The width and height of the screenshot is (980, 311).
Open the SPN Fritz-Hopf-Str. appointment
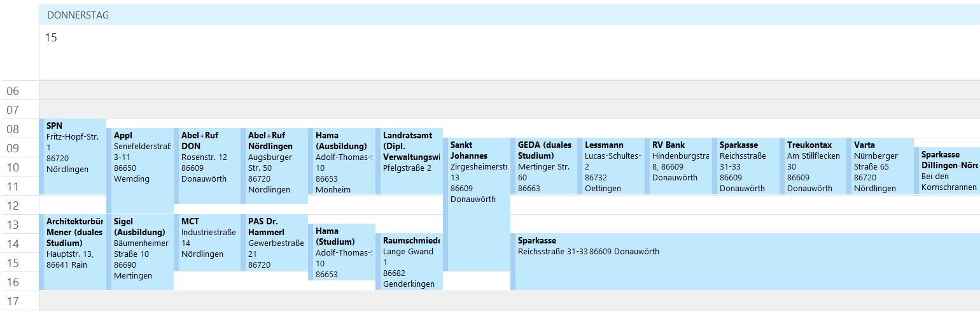pyautogui.click(x=73, y=156)
